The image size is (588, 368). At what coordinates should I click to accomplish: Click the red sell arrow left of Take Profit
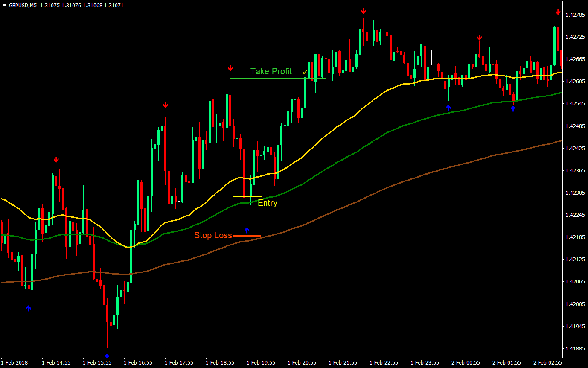(x=230, y=68)
